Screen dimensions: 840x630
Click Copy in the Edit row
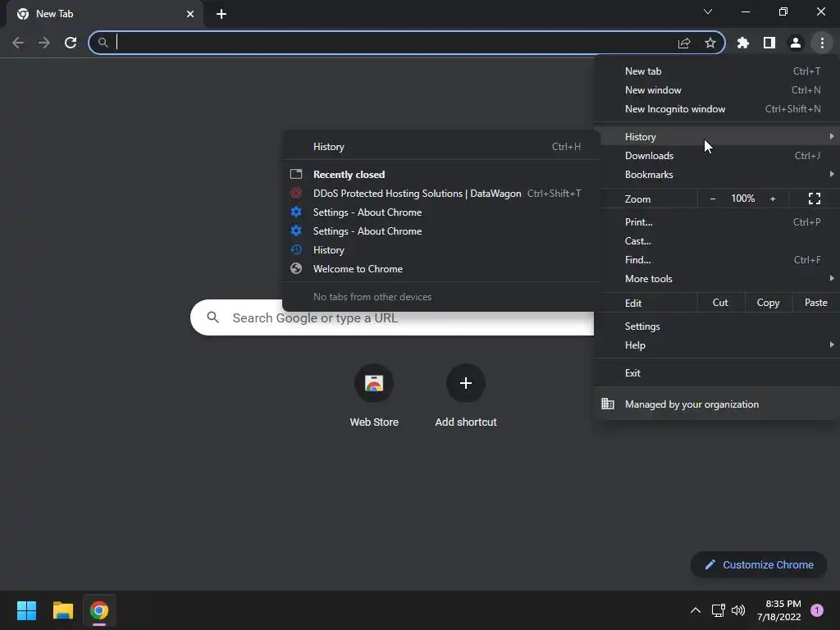tap(768, 303)
